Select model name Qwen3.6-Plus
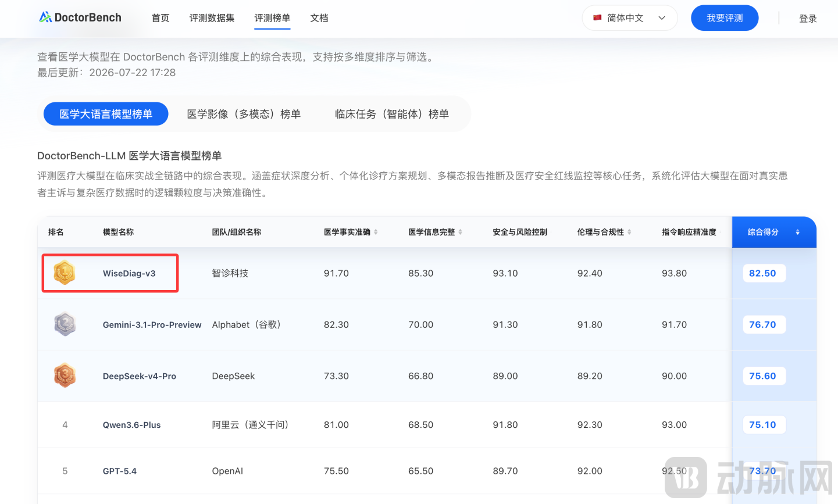Viewport: 838px width, 504px height. point(132,425)
